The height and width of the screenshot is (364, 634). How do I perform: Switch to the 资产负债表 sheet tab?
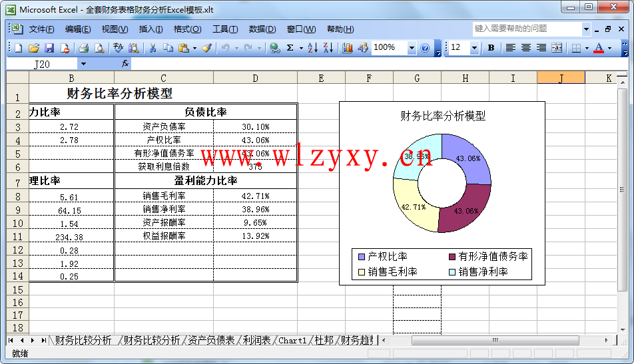(x=211, y=340)
